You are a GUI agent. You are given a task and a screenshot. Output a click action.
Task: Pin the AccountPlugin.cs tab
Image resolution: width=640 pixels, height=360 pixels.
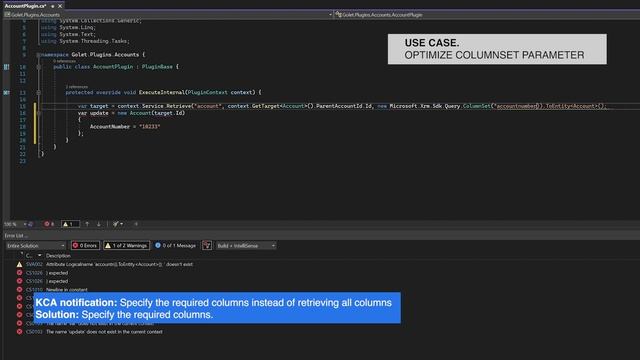[x=53, y=6]
